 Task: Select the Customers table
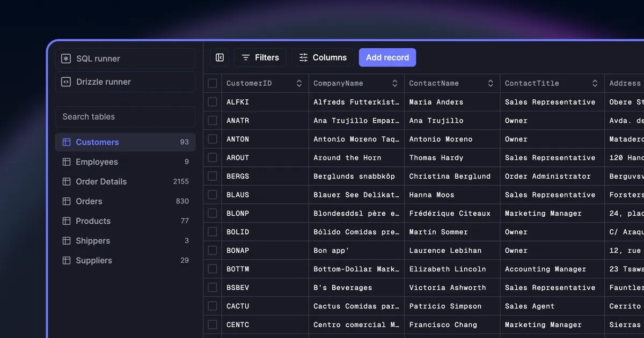click(x=125, y=142)
